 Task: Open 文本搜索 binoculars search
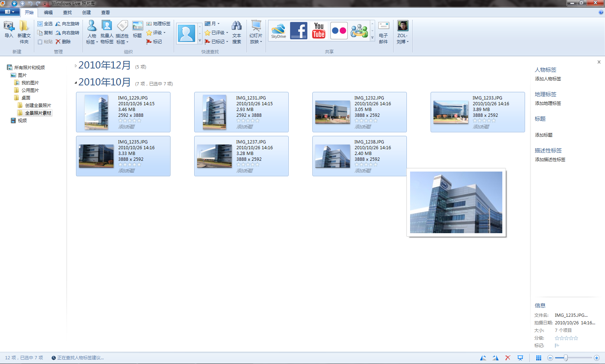click(237, 32)
